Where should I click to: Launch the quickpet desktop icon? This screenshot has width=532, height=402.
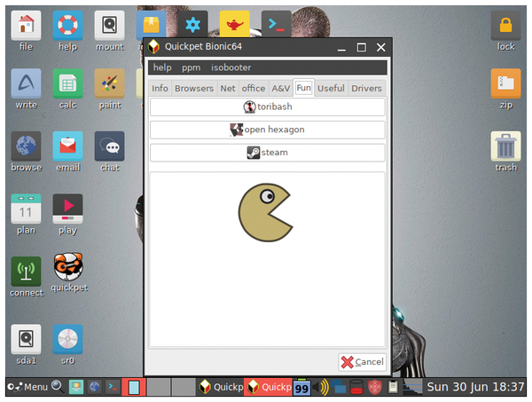click(68, 266)
